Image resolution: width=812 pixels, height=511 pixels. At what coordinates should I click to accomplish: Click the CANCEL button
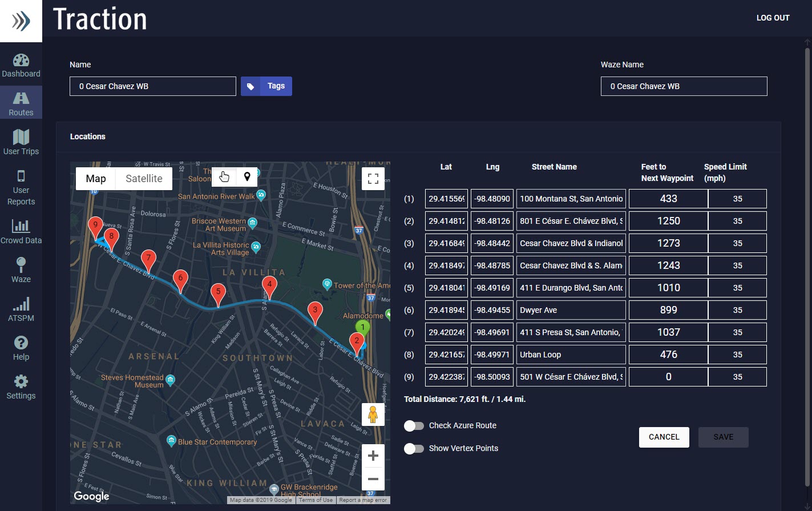[x=664, y=437]
